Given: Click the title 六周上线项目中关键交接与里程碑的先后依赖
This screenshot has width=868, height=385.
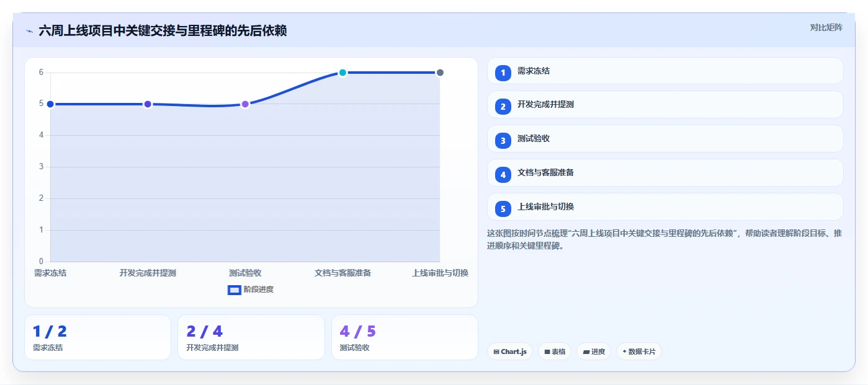Looking at the screenshot, I should pyautogui.click(x=163, y=31).
